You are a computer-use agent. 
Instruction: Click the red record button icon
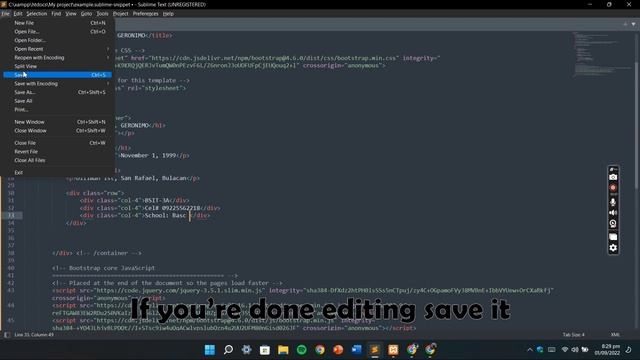(613, 188)
